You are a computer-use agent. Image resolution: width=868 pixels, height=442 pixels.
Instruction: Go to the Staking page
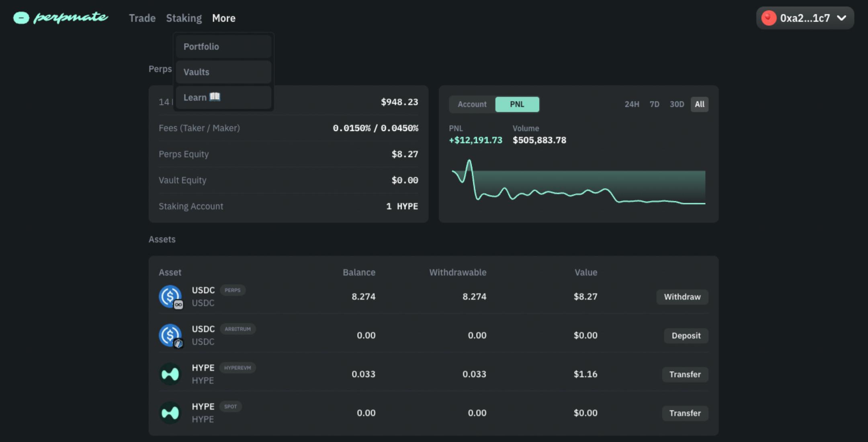(x=184, y=18)
